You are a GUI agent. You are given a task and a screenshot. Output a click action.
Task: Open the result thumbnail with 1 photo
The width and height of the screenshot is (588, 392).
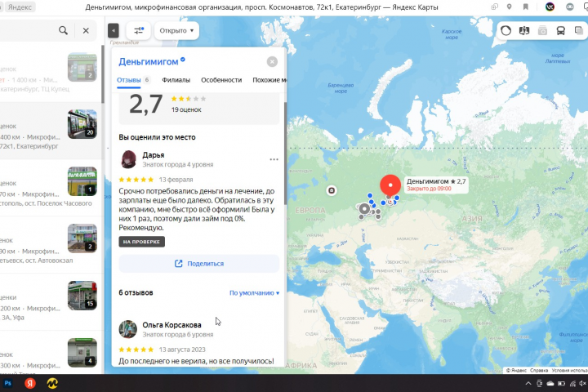click(82, 181)
